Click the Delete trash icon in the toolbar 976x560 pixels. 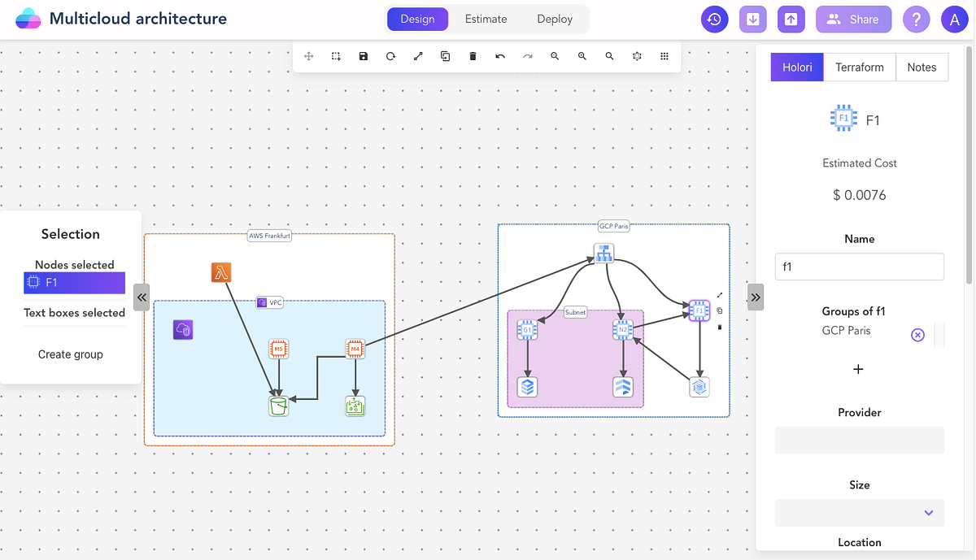click(473, 56)
